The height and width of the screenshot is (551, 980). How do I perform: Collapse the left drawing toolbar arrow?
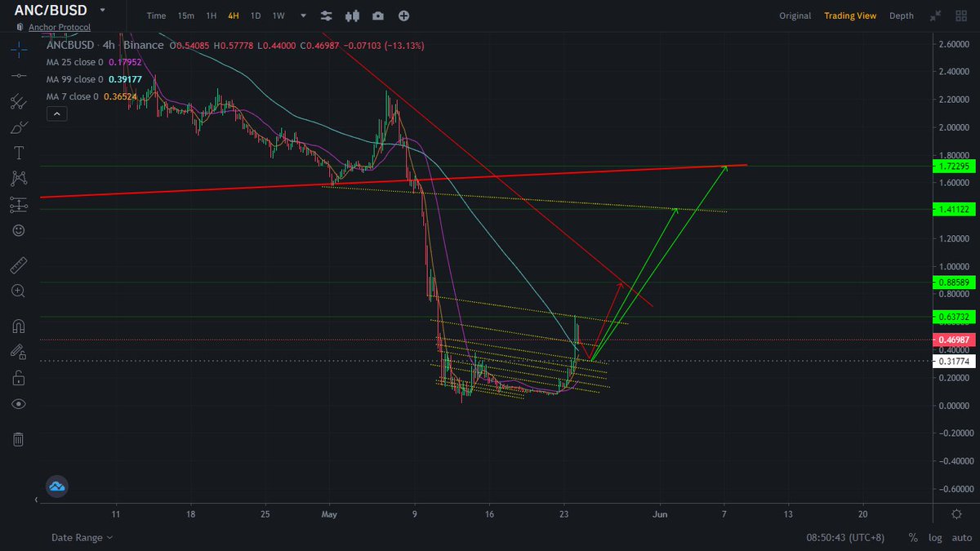pyautogui.click(x=36, y=500)
